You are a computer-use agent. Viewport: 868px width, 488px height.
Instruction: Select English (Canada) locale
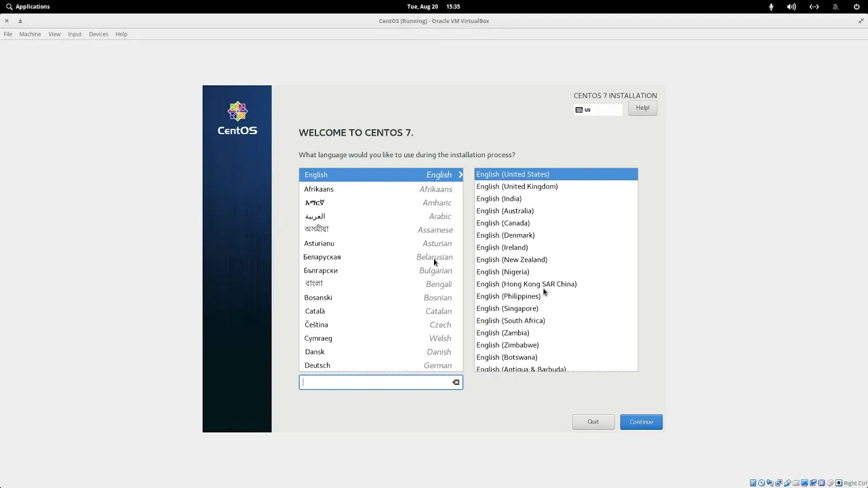556,223
